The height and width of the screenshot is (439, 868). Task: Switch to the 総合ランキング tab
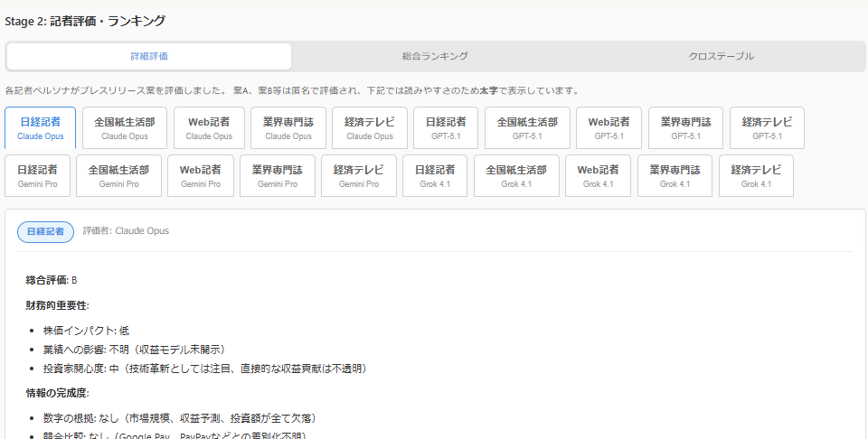coord(435,56)
